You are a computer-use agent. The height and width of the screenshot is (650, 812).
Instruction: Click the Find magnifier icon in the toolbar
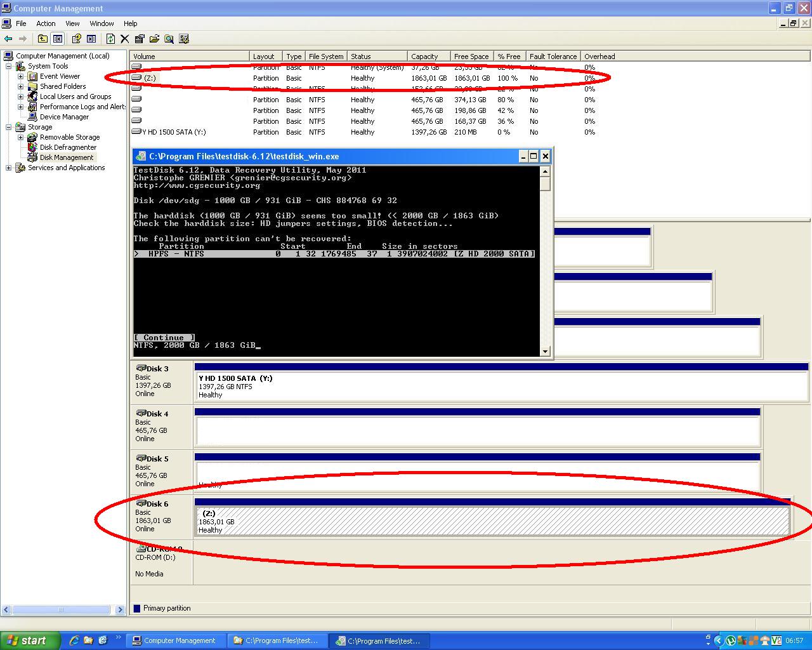(x=169, y=39)
